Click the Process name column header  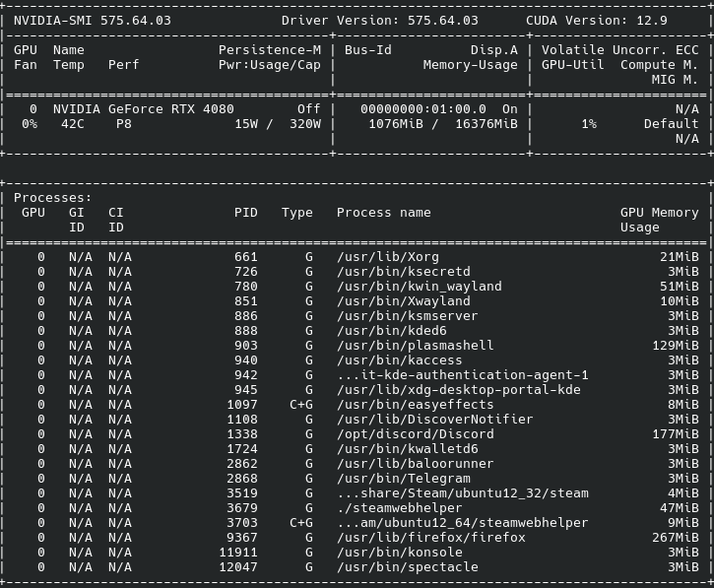383,213
